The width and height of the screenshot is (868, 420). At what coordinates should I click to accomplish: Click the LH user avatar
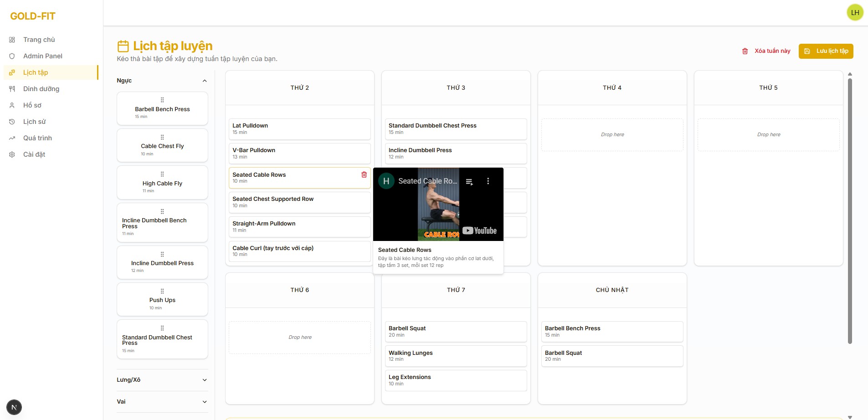point(855,13)
